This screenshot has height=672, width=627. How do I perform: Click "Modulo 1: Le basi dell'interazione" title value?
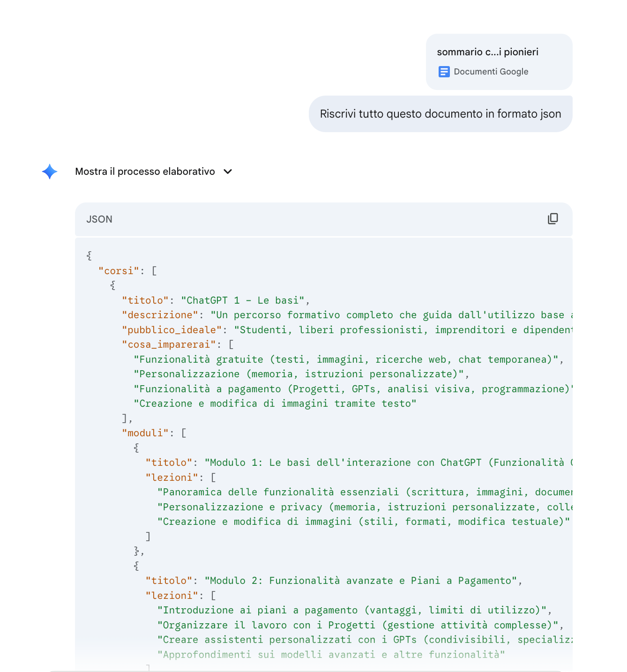388,463
